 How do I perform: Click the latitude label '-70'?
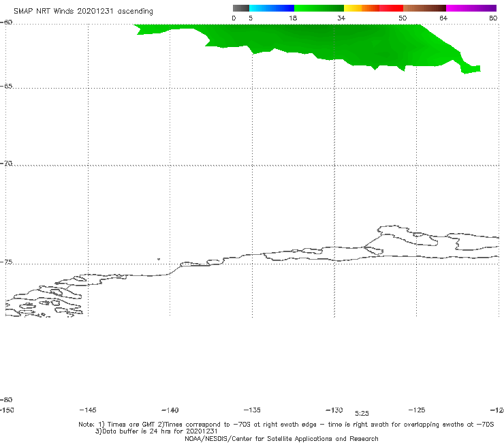(x=6, y=164)
